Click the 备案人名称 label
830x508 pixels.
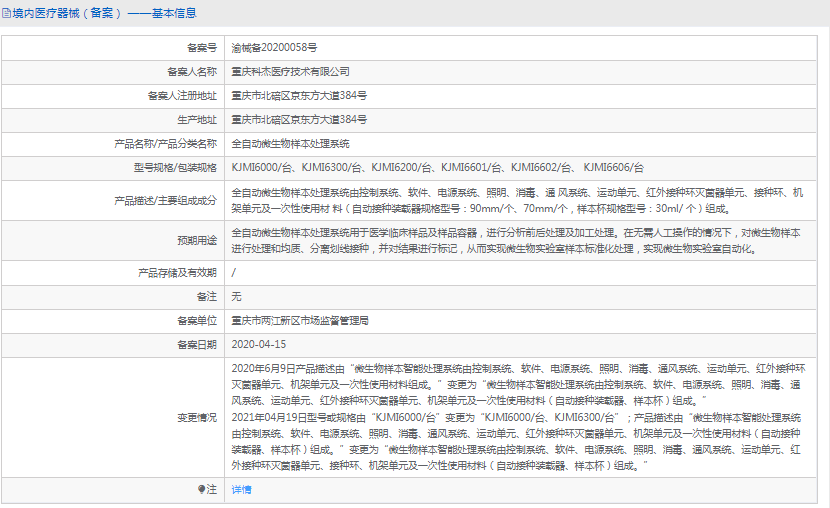(x=192, y=71)
